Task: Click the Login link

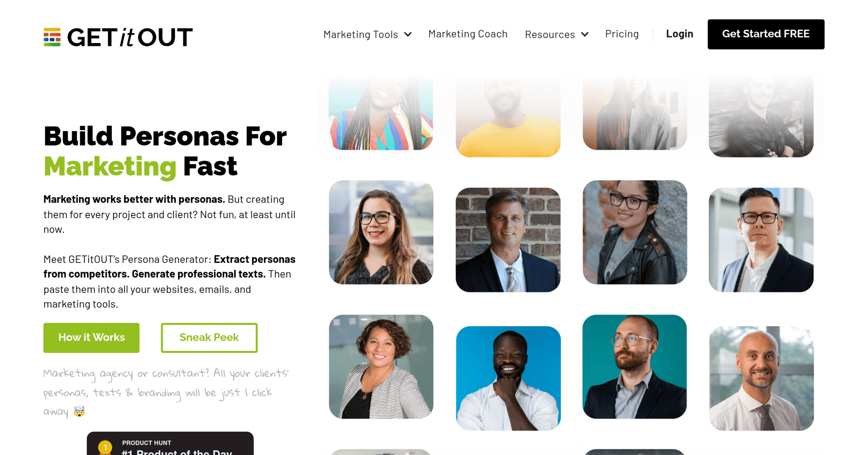Action: coord(679,34)
